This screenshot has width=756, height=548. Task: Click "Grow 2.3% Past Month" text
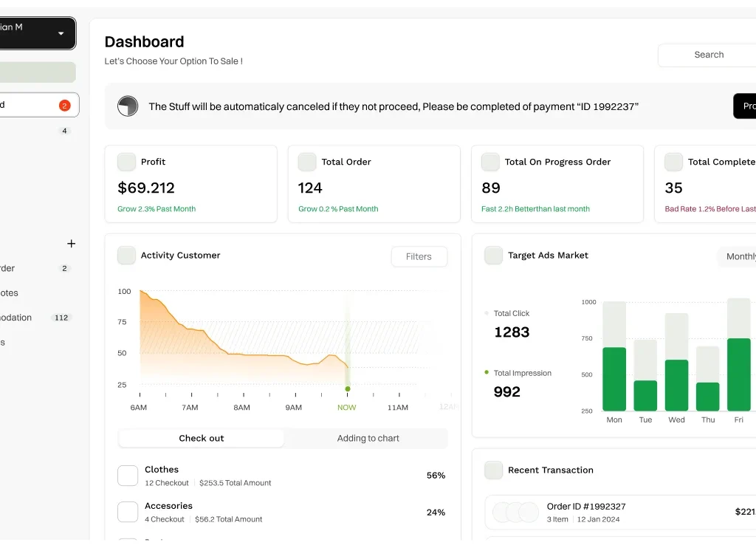tap(157, 209)
